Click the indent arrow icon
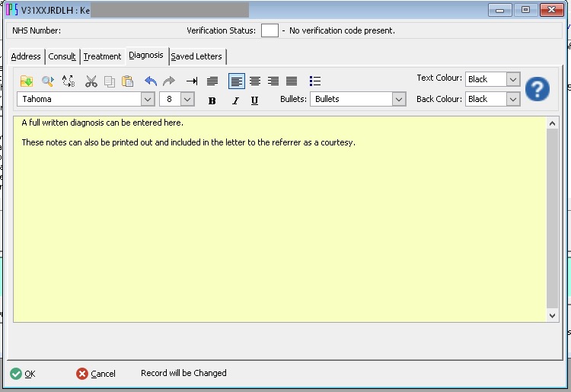The width and height of the screenshot is (571, 392). pyautogui.click(x=192, y=81)
